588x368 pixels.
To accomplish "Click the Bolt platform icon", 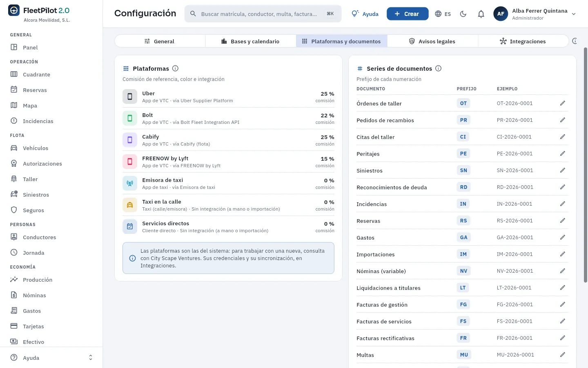I will (x=130, y=119).
